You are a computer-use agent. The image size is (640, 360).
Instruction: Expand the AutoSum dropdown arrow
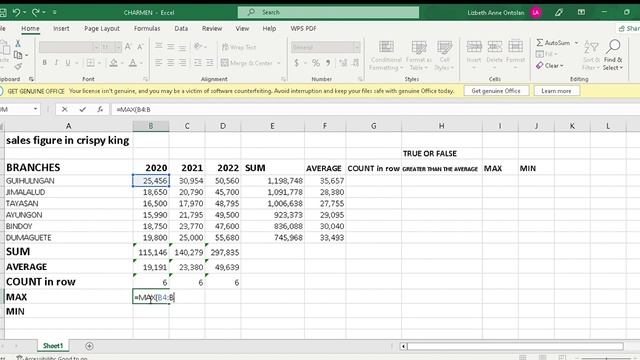576,43
